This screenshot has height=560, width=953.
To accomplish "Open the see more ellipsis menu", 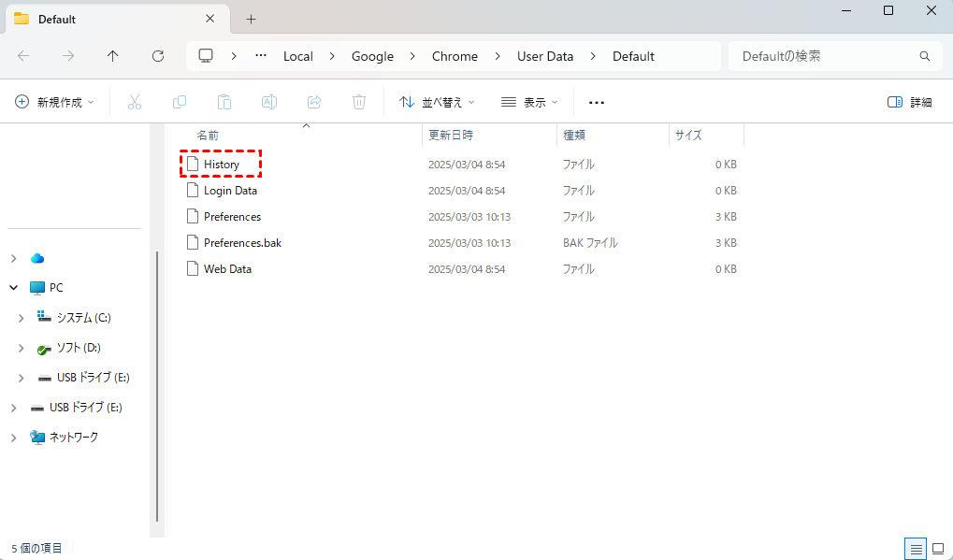I will 597,102.
